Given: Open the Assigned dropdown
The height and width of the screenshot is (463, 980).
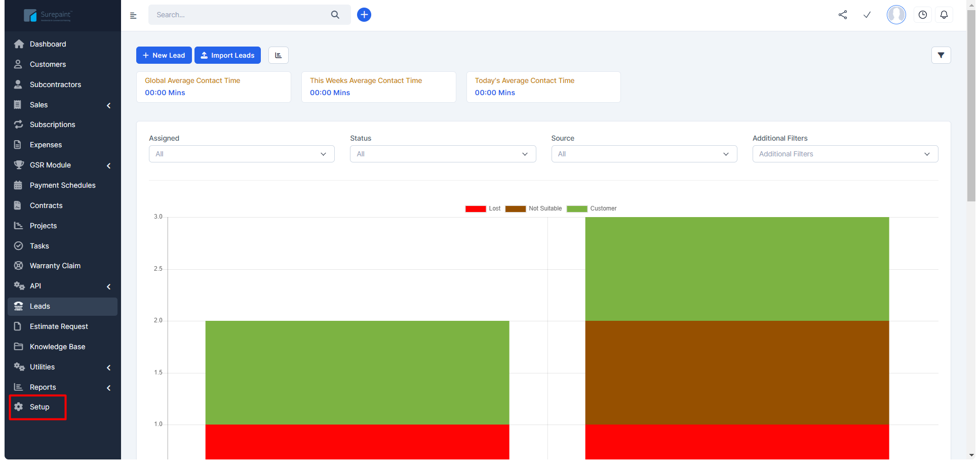Looking at the screenshot, I should (x=242, y=154).
